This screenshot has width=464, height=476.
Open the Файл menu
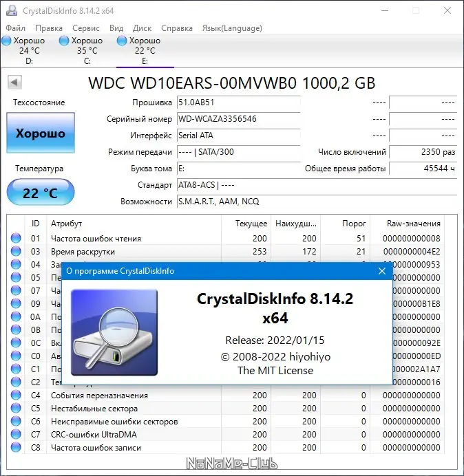(16, 28)
